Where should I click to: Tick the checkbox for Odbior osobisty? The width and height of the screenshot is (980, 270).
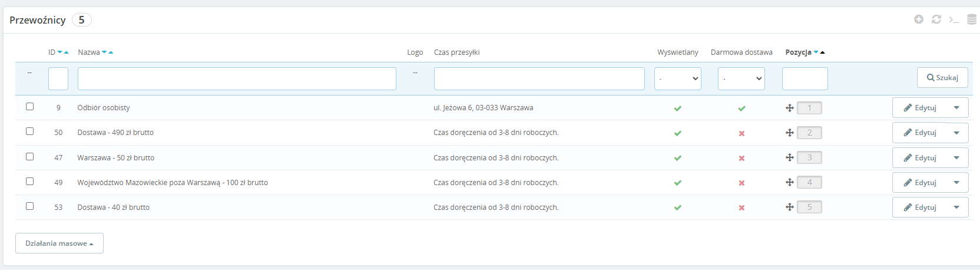pyautogui.click(x=29, y=107)
